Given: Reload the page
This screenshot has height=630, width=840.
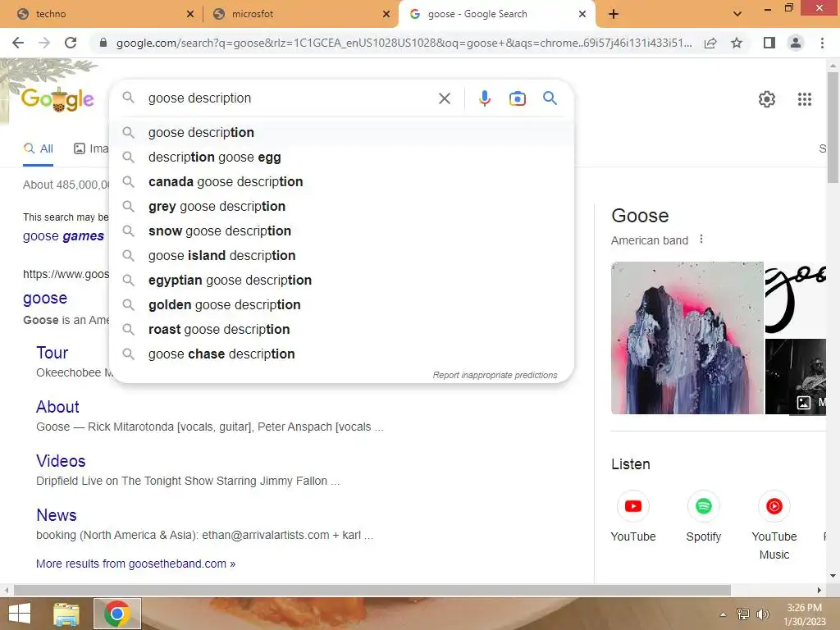Looking at the screenshot, I should 71,43.
